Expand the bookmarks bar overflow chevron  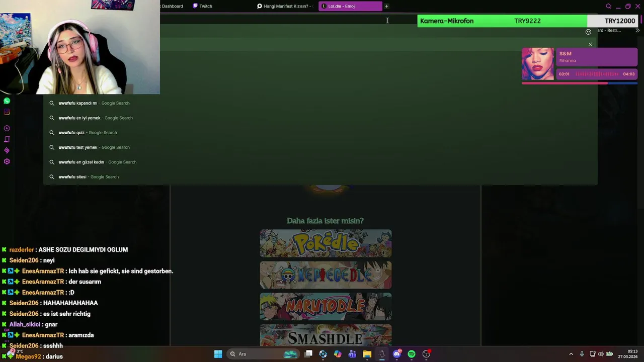(x=638, y=31)
